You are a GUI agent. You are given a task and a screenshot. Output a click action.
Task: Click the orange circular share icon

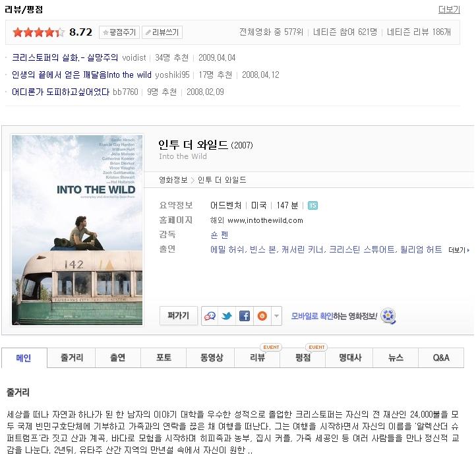[262, 316]
